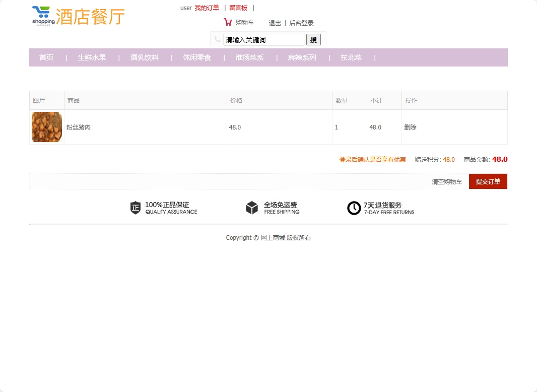Screen dimensions: 537x392
Task: Click the 7天退货服务 clock icon
Action: 354,208
